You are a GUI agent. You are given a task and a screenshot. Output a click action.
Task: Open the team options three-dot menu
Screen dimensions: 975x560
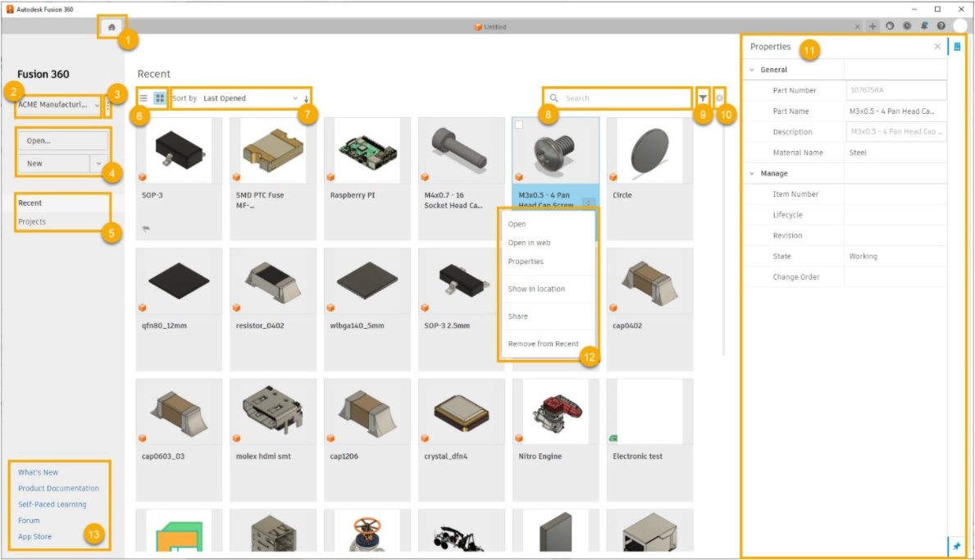tap(107, 106)
